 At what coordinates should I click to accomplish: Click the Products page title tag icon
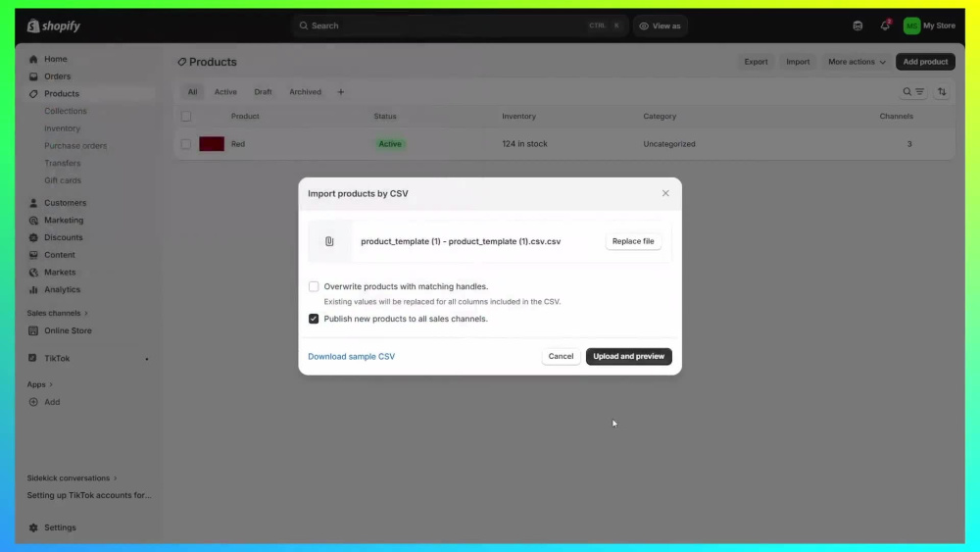coord(182,62)
